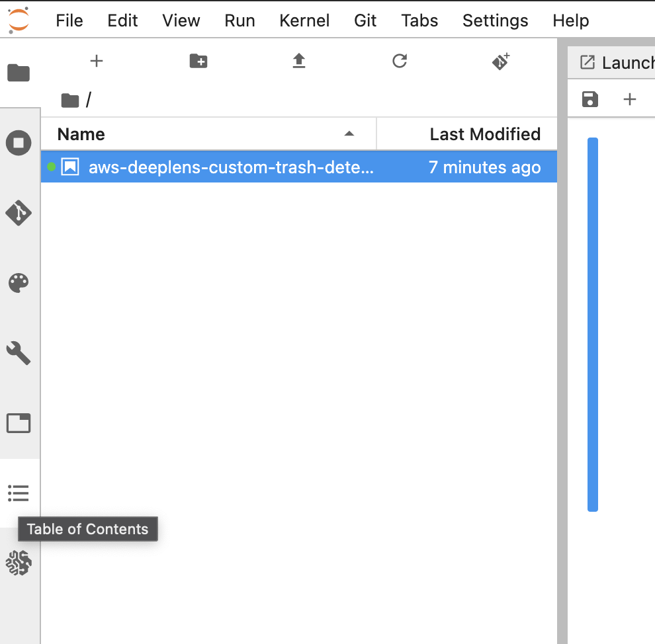Image resolution: width=655 pixels, height=644 pixels.
Task: Click the '7 minutes ago' timestamp
Action: pyautogui.click(x=484, y=167)
